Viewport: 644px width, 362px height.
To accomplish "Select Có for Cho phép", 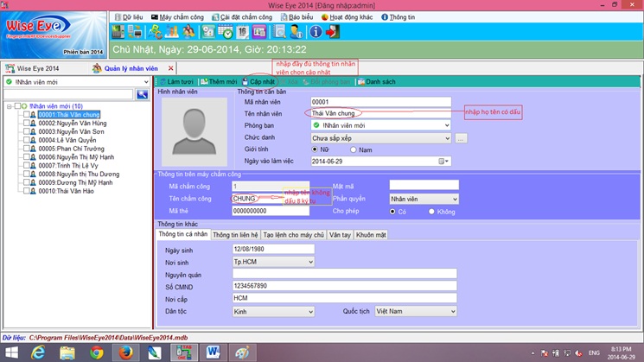I will (x=392, y=212).
